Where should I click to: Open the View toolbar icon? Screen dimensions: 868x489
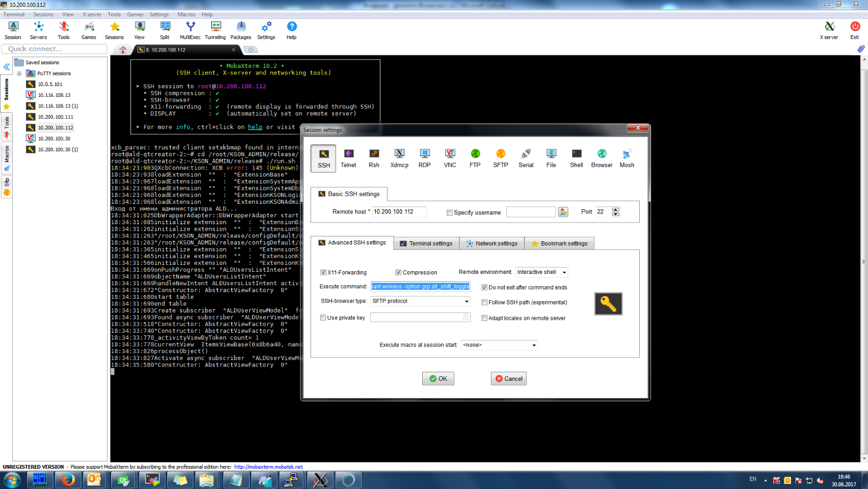click(x=139, y=30)
